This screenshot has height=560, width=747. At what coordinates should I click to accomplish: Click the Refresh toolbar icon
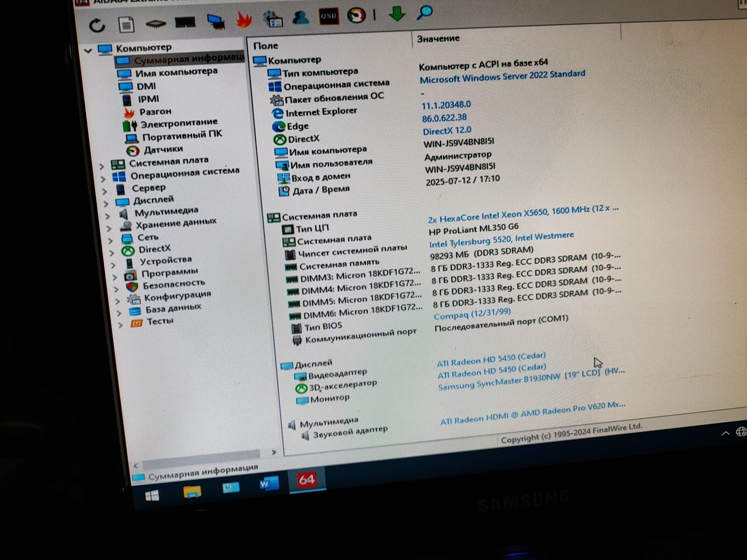(97, 25)
